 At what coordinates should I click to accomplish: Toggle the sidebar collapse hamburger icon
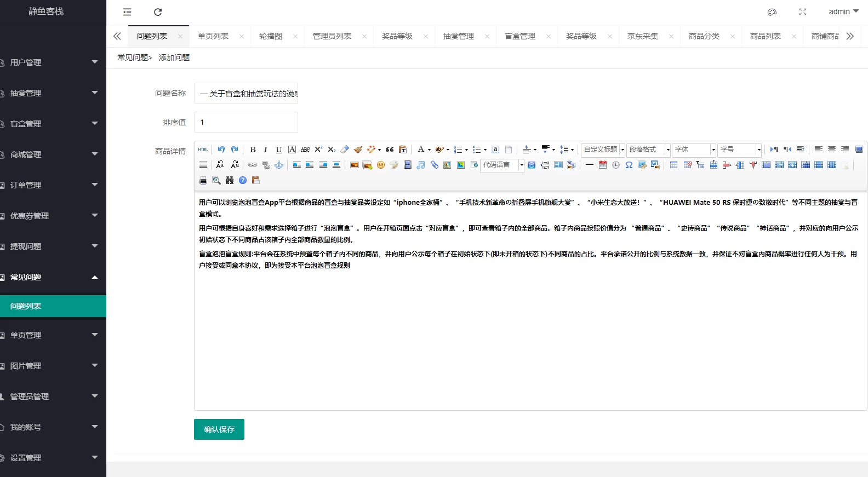coord(127,12)
